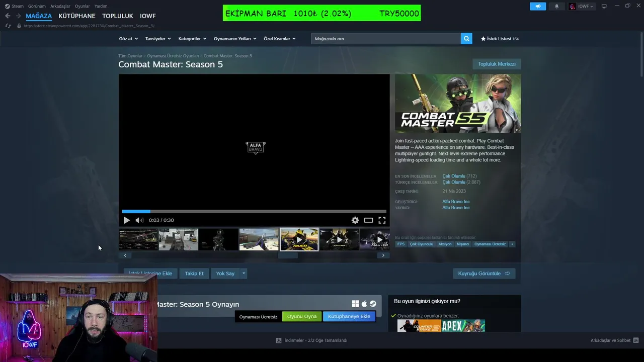This screenshot has height=362, width=644.
Task: Expand the Özel Kısımlar menu
Action: coord(280,39)
